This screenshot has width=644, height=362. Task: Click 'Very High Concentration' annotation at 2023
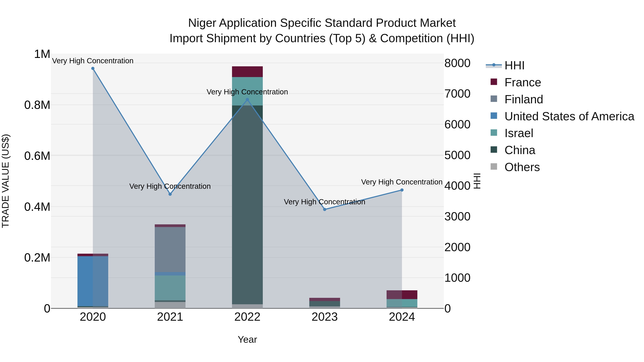325,202
